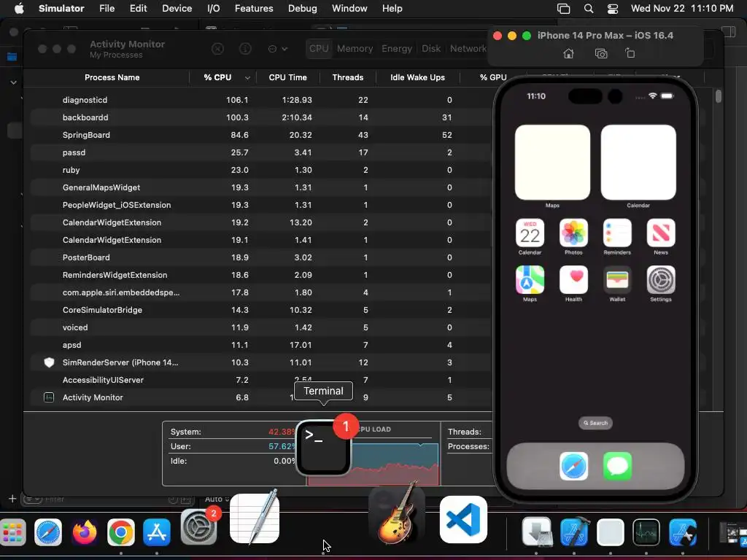
Task: Select the apsd process row
Action: pos(261,345)
